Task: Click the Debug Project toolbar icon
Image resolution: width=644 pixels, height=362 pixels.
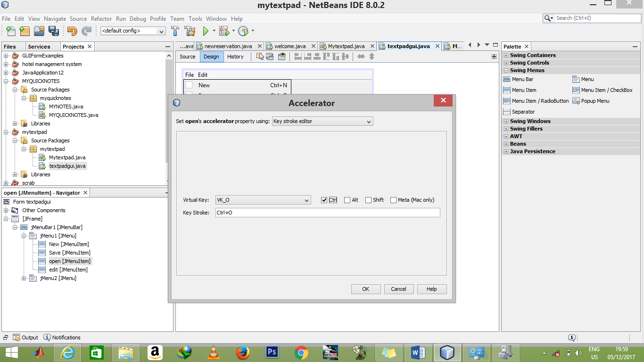Action: 224,31
